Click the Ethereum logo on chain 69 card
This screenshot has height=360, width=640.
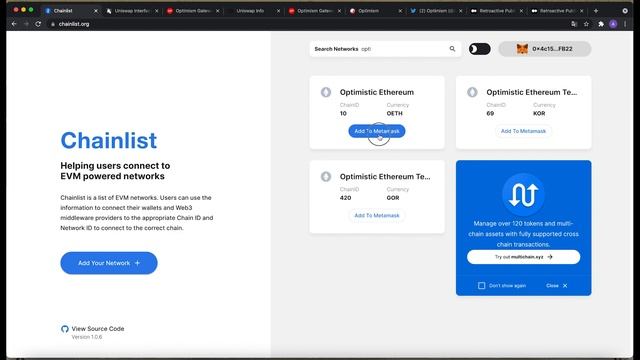(472, 92)
